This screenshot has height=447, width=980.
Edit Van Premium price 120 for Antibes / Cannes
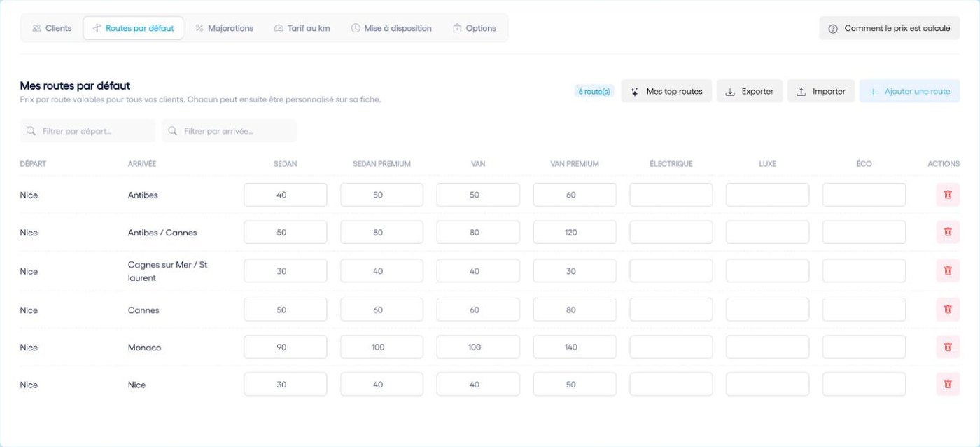click(x=575, y=232)
